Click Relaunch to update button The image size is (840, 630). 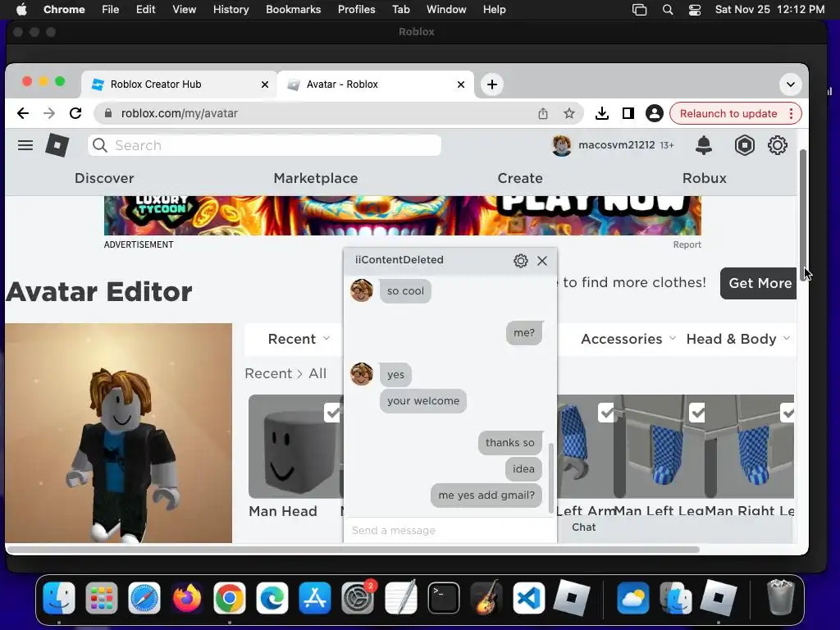728,113
